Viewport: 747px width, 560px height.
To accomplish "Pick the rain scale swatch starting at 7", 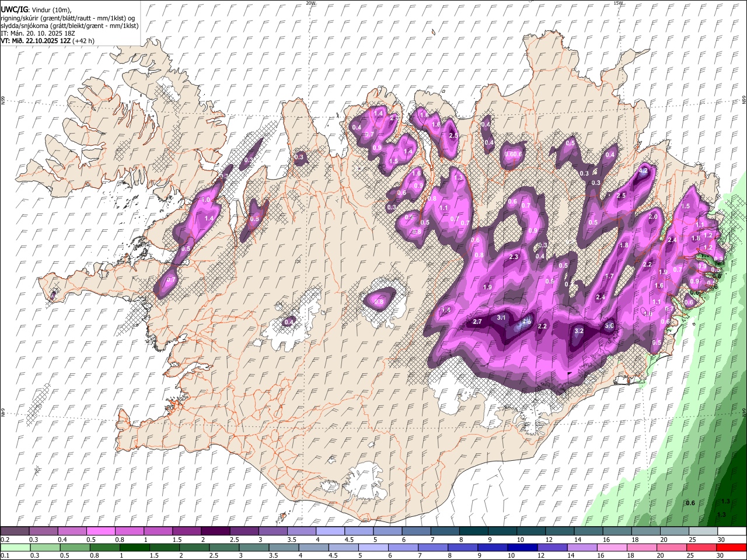I will (432, 547).
